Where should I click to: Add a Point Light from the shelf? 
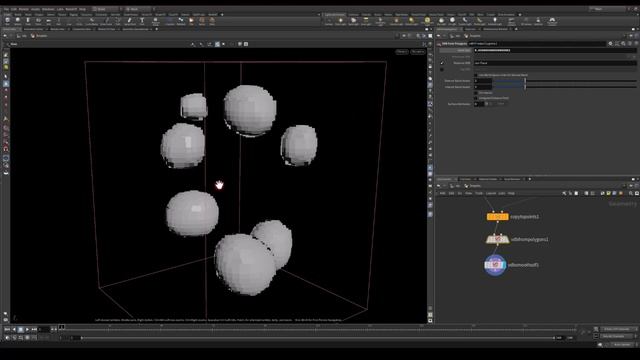tap(341, 21)
